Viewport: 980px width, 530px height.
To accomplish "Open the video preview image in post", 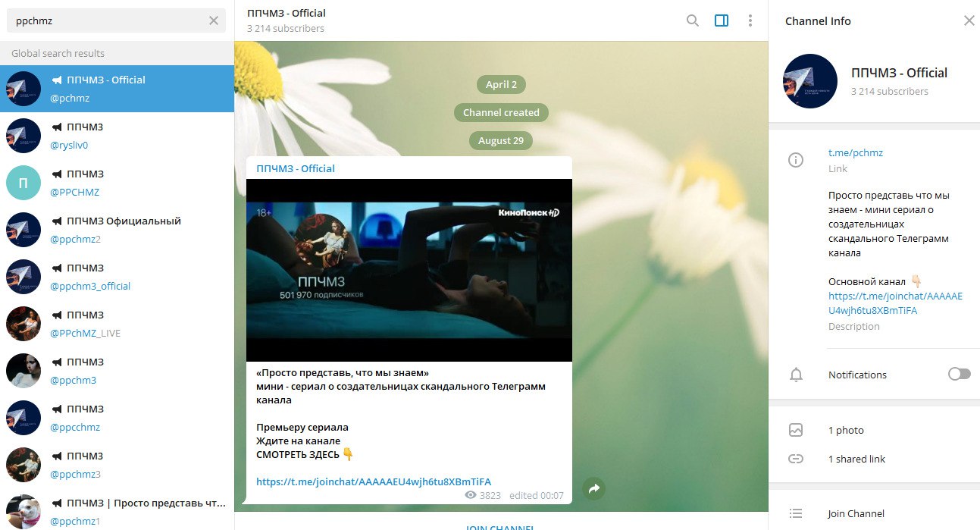I will tap(409, 270).
